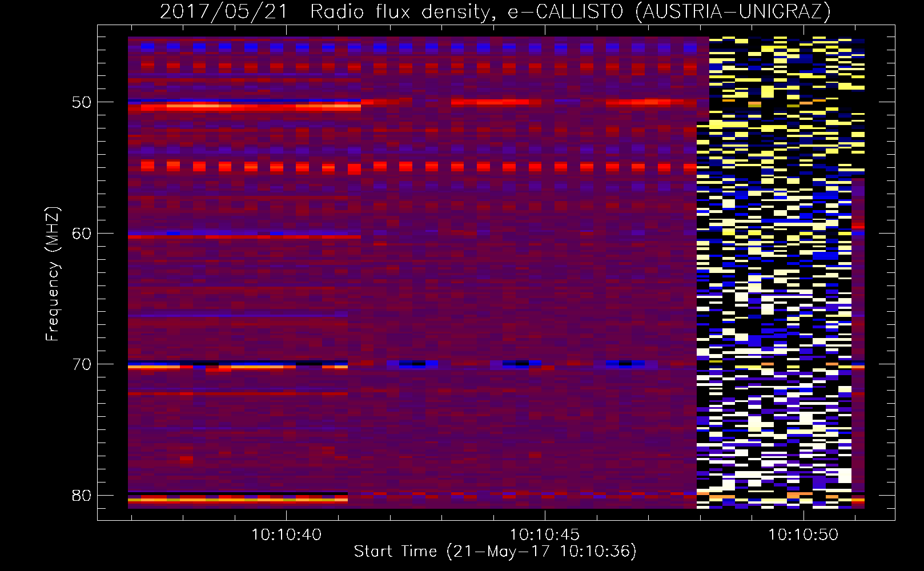Click the 60 MHz tick label
The image size is (924, 571).
pos(82,233)
